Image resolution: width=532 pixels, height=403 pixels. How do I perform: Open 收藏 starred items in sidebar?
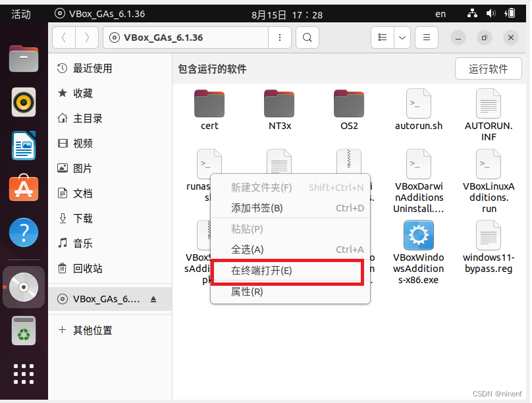[x=110, y=94]
